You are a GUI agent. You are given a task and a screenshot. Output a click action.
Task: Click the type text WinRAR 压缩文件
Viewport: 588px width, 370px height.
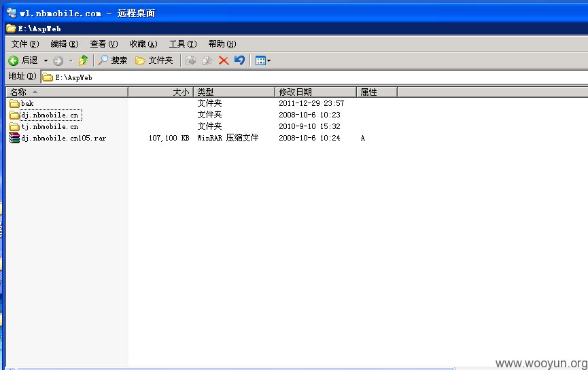228,138
